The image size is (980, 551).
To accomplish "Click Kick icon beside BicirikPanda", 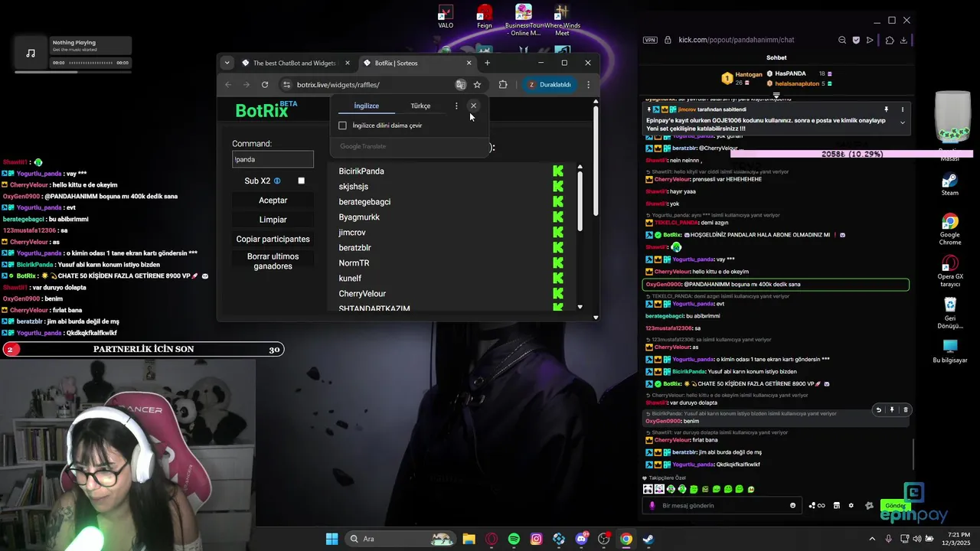I will point(558,171).
